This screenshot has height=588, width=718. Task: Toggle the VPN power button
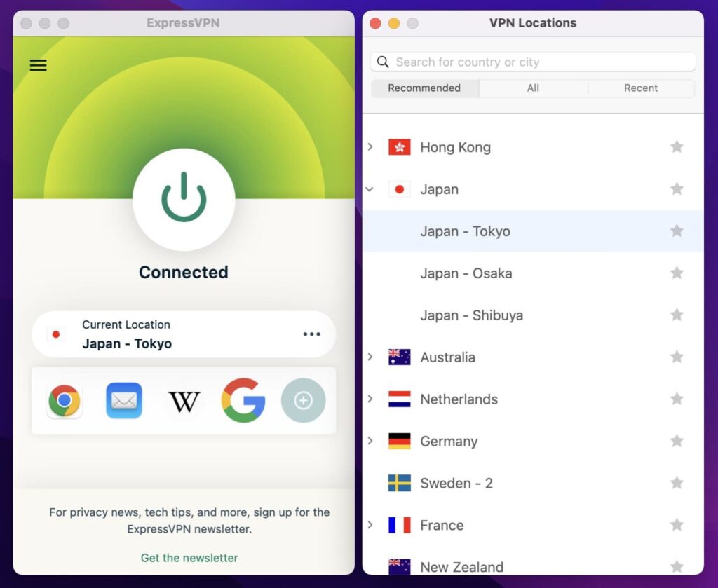pyautogui.click(x=184, y=199)
